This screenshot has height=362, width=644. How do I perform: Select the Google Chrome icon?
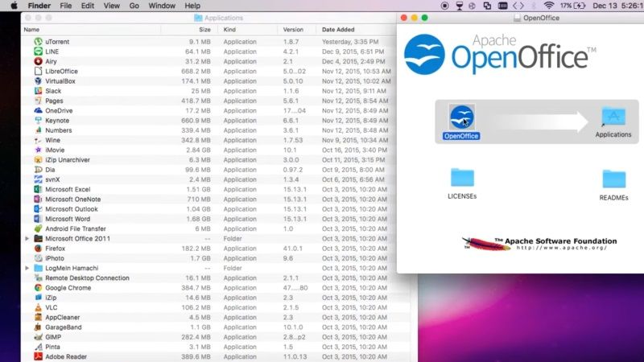coord(38,288)
